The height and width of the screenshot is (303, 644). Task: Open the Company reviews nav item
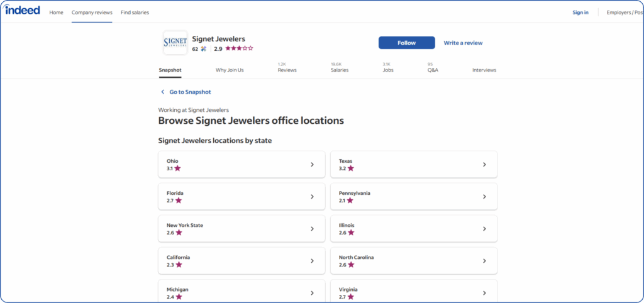click(92, 13)
